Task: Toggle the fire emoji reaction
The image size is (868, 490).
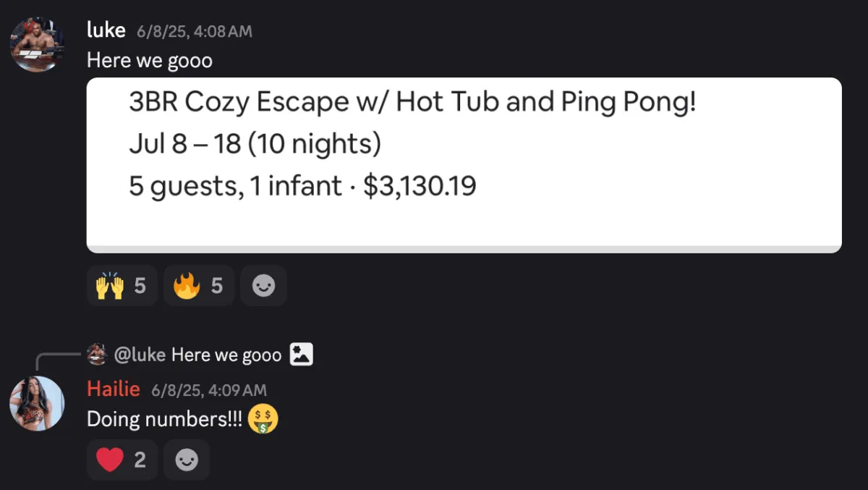Action: click(198, 286)
